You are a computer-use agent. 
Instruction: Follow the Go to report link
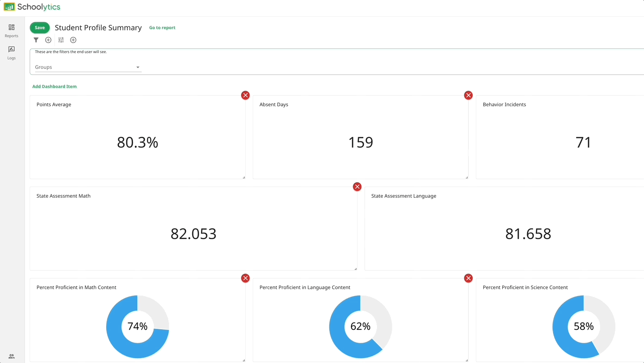[x=162, y=28]
